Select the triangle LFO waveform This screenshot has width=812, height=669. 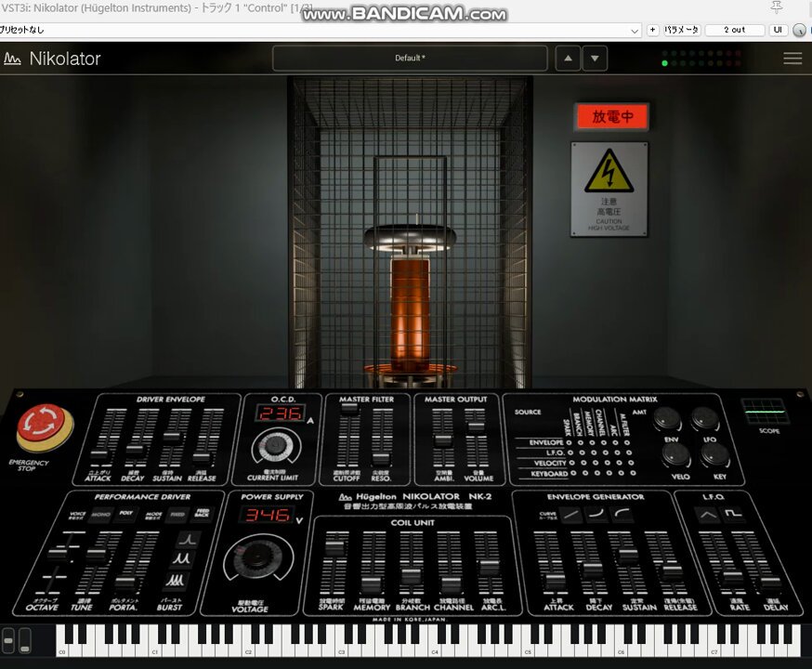coord(708,514)
